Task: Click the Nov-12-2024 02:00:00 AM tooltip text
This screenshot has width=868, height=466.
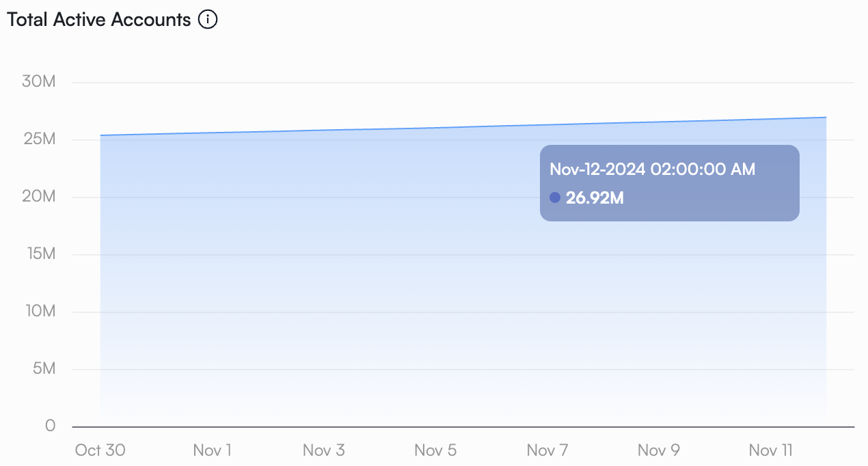Action: pyautogui.click(x=652, y=169)
